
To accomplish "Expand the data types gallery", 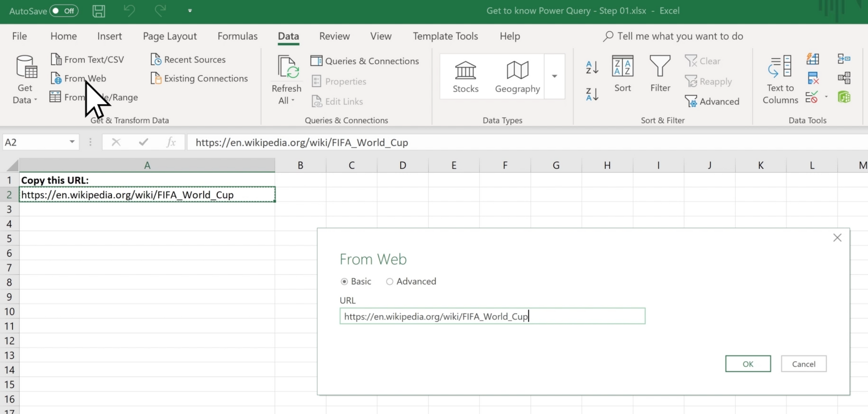I will point(554,76).
